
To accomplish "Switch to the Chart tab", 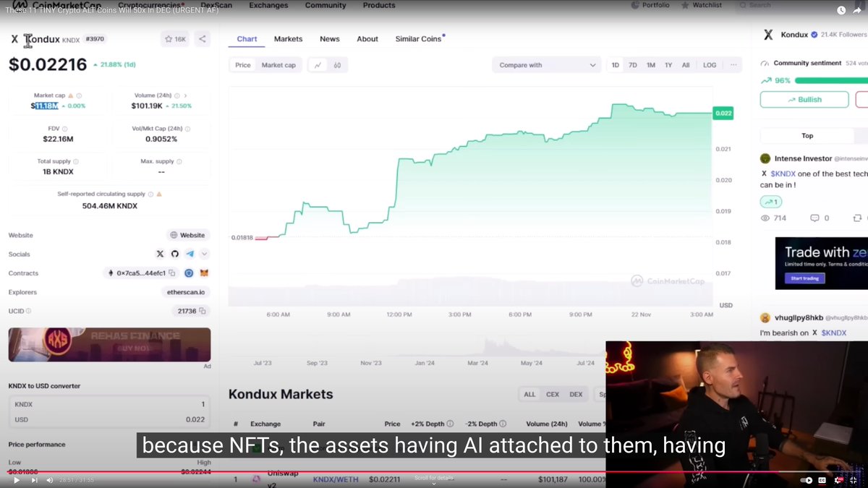I will tap(247, 39).
